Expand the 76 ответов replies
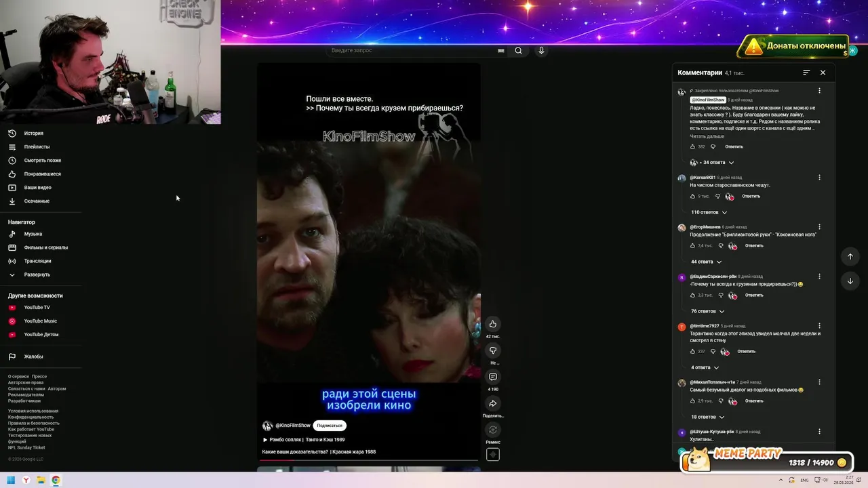 [x=707, y=311]
